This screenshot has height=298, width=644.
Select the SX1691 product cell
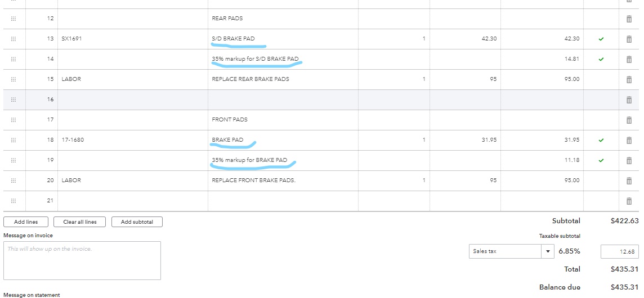[x=133, y=39]
